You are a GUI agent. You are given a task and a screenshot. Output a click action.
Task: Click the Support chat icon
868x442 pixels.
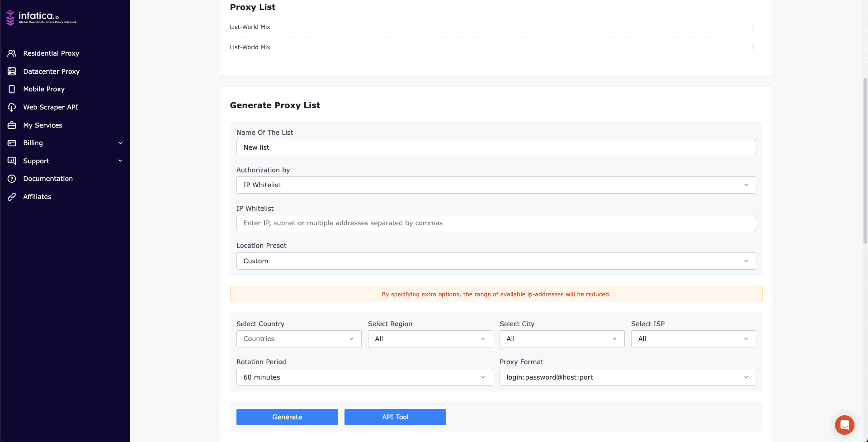tap(12, 161)
